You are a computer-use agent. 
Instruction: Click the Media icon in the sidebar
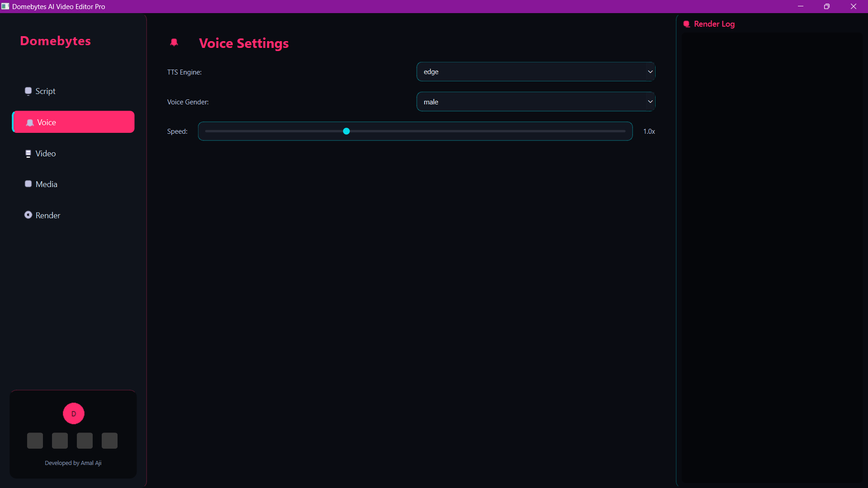click(x=28, y=183)
